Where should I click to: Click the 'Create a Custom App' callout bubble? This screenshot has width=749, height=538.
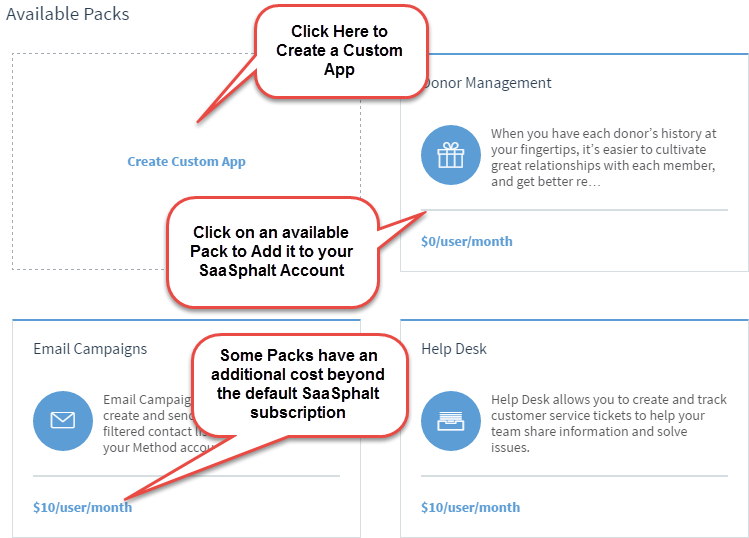pyautogui.click(x=340, y=51)
